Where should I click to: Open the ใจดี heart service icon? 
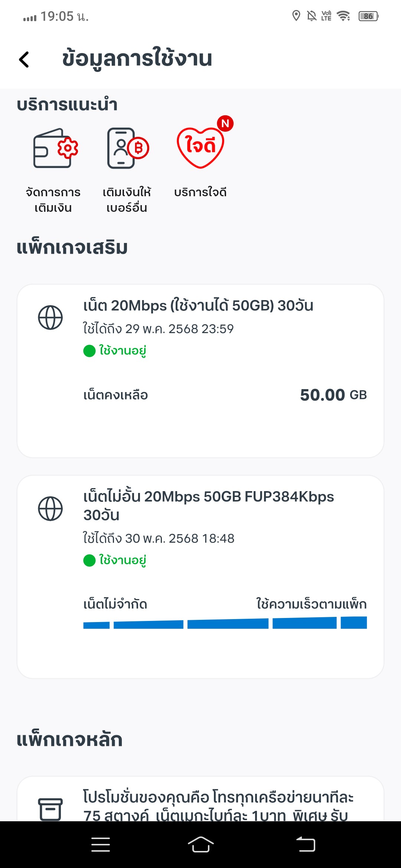tap(200, 147)
